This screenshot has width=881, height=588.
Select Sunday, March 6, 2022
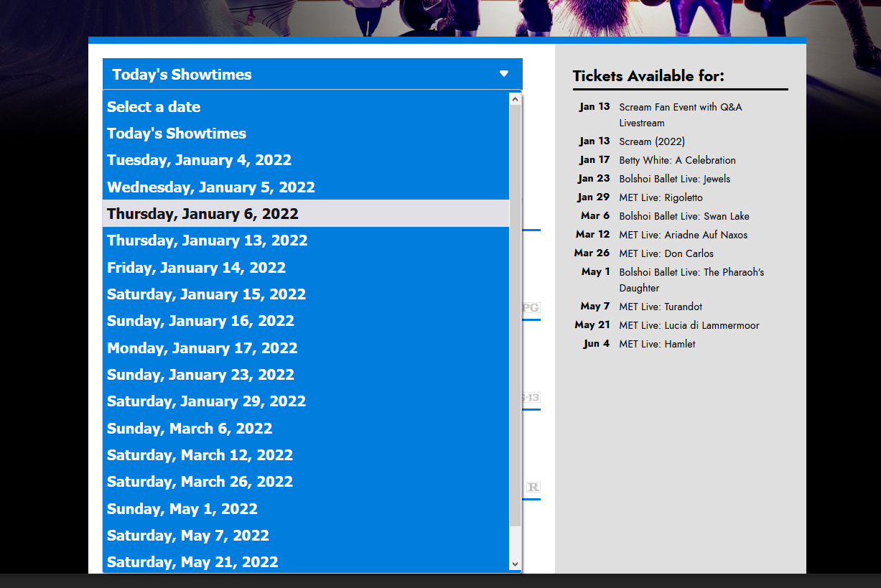306,429
